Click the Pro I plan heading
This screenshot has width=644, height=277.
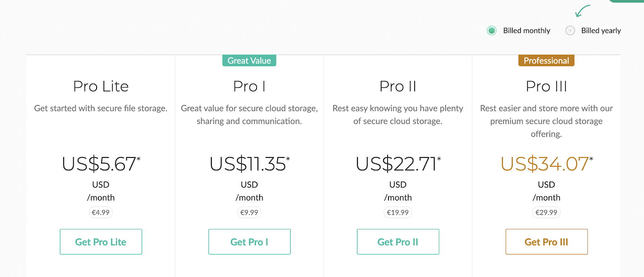[249, 87]
